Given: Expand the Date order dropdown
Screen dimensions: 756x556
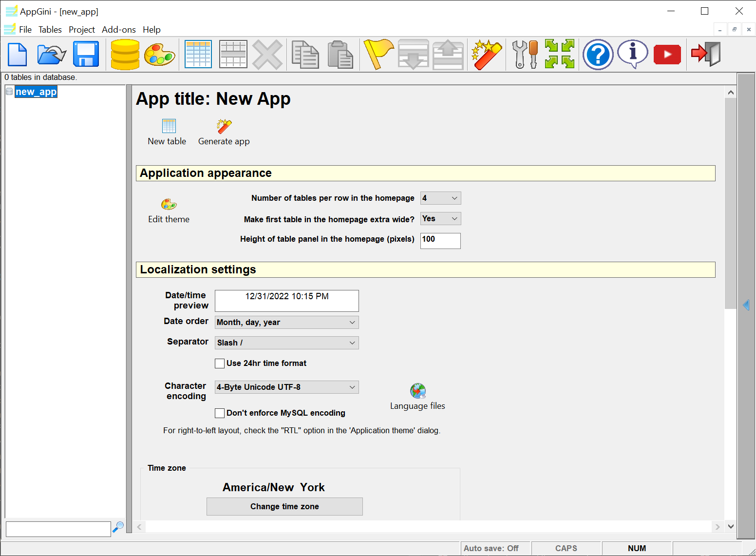Looking at the screenshot, I should (x=286, y=323).
